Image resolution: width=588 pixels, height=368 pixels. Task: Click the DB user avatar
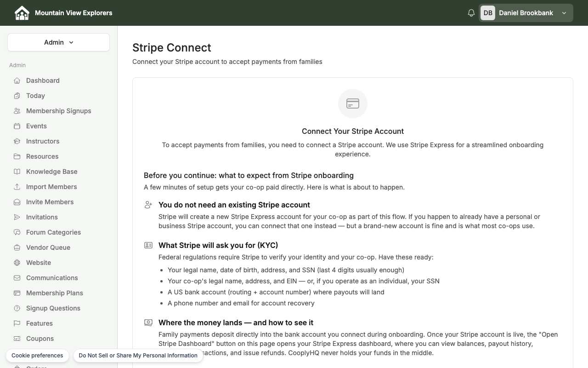coord(488,13)
